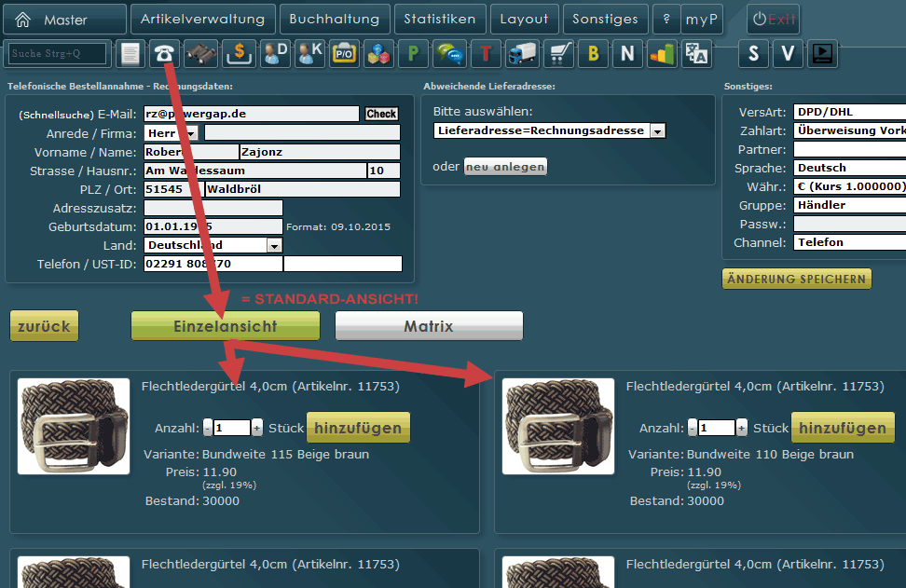Screen dimensions: 906x588
Task: Click the Bundweite 115 belt thumbnail
Action: pos(74,426)
